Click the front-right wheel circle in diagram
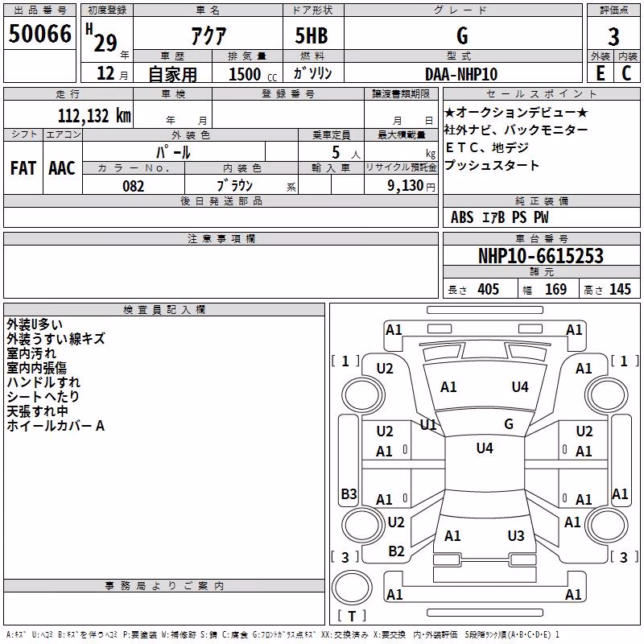 pyautogui.click(x=607, y=396)
